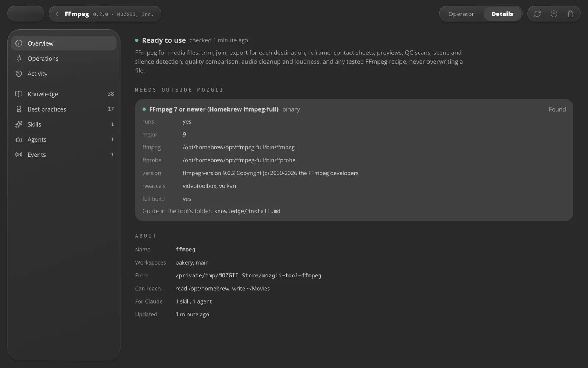
Task: Open Best practices section
Action: pos(64,109)
